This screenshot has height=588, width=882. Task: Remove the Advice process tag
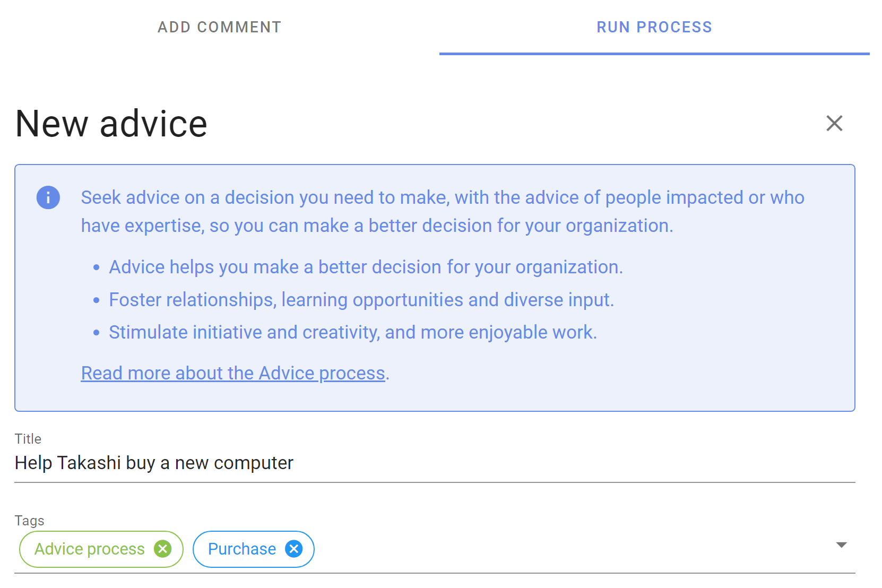[x=162, y=549]
